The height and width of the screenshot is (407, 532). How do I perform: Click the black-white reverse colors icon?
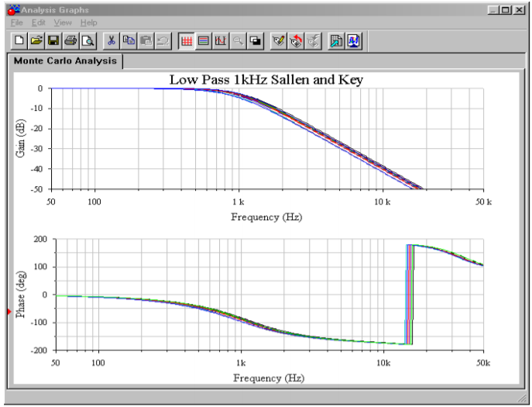coord(256,41)
